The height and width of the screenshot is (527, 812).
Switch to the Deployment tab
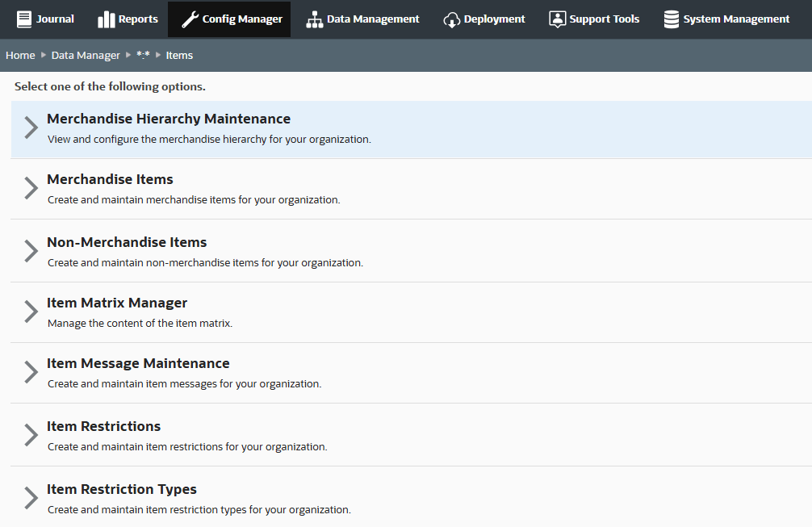(484, 19)
